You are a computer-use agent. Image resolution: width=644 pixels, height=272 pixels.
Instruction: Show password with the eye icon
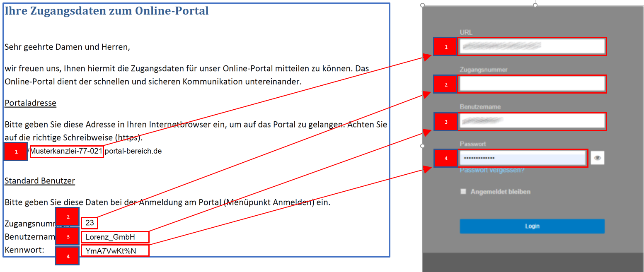(597, 158)
